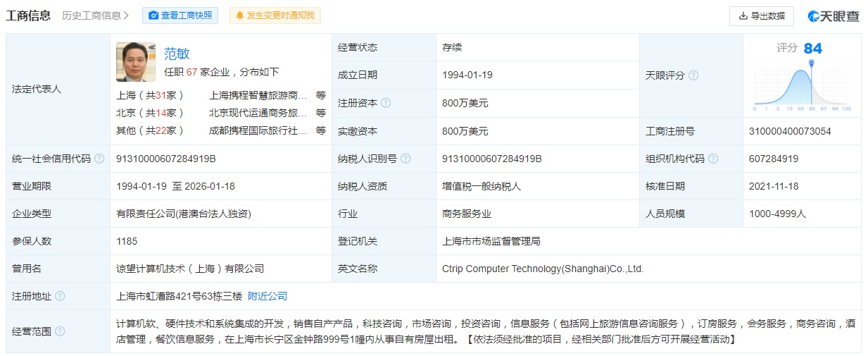868x356 pixels.
Task: Click taxpayer qualification 增值税一般纳税人
Action: point(482,186)
